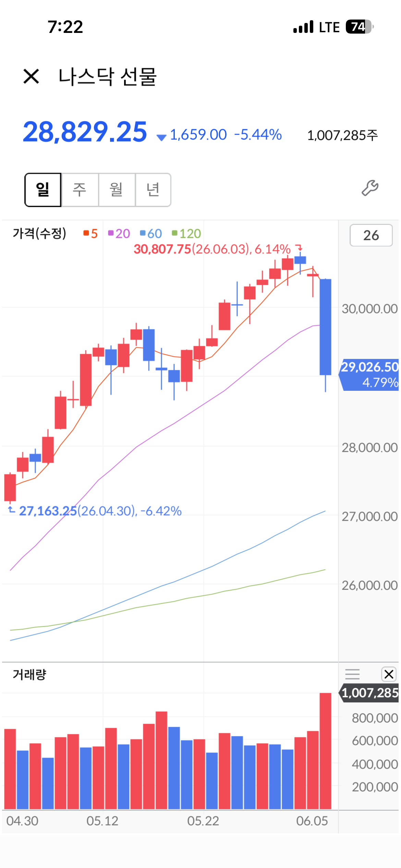Tap the latest tall red volume bar

coord(325,751)
